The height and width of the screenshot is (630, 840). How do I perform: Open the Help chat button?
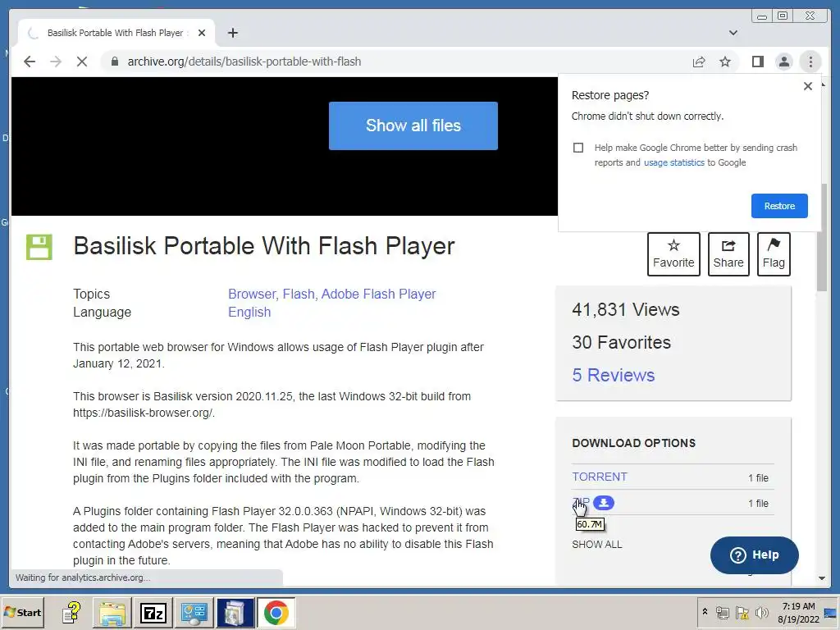(x=755, y=555)
